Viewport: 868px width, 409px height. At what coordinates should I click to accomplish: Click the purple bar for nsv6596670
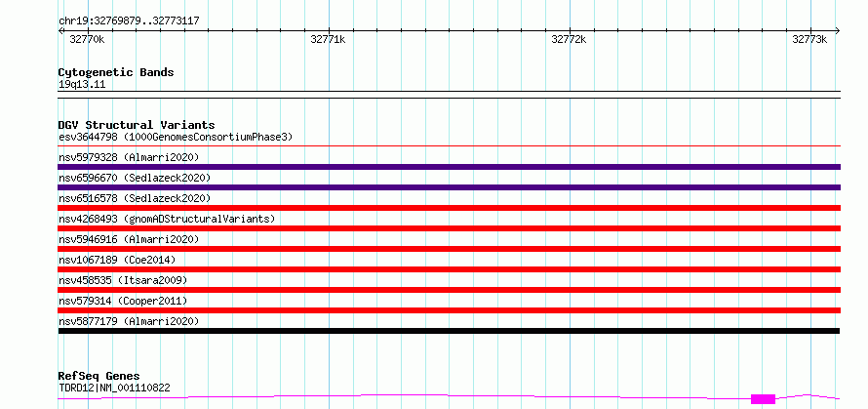click(x=449, y=187)
